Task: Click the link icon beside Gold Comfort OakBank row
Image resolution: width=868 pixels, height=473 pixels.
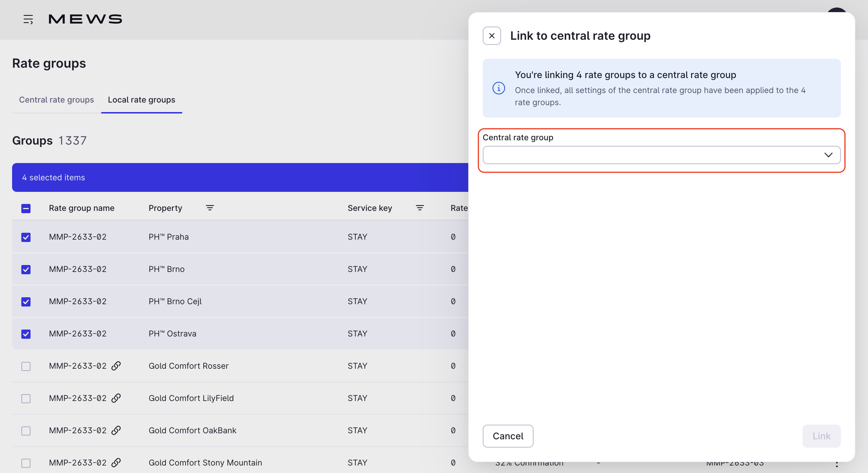Action: [x=116, y=431]
